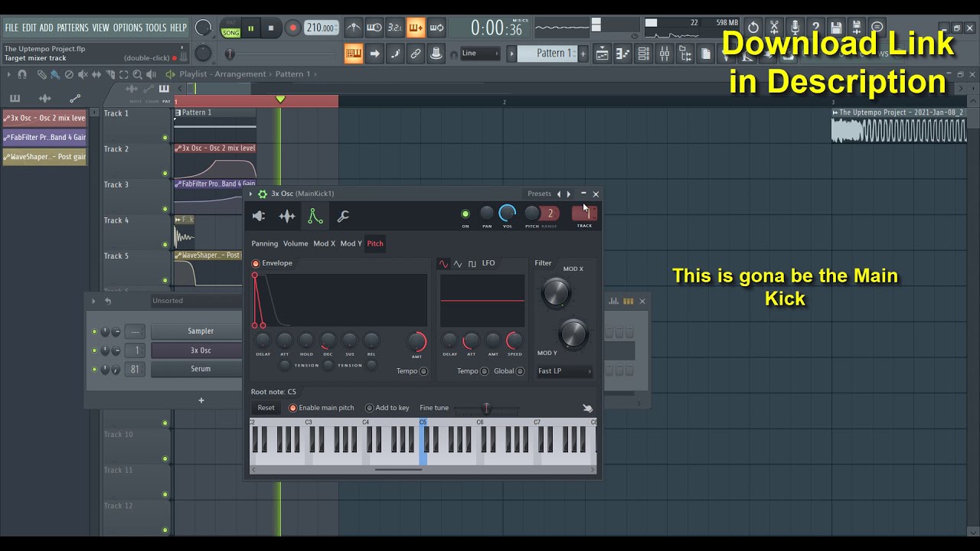Select Serum channel in channel rack

pos(201,369)
